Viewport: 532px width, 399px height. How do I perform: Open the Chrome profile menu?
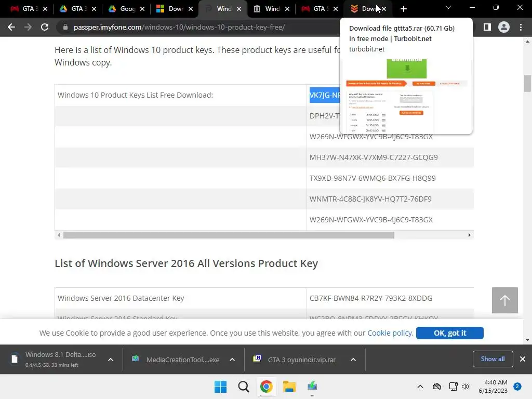(x=504, y=27)
